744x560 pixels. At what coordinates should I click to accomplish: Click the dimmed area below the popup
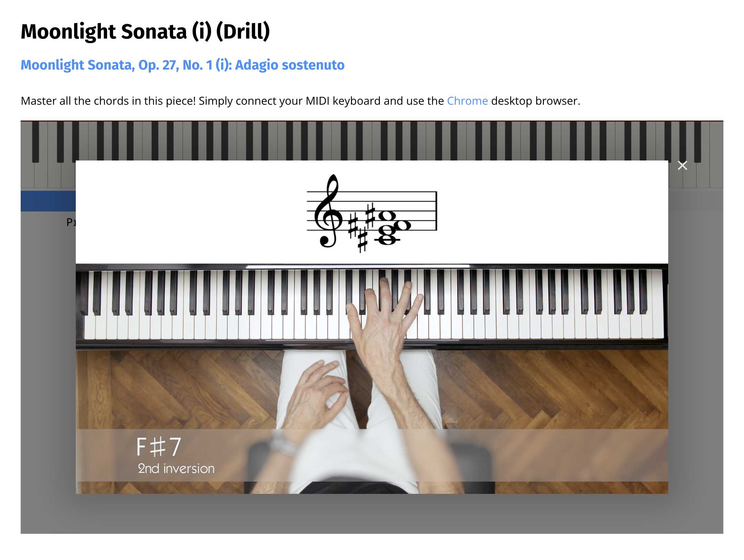click(372, 514)
